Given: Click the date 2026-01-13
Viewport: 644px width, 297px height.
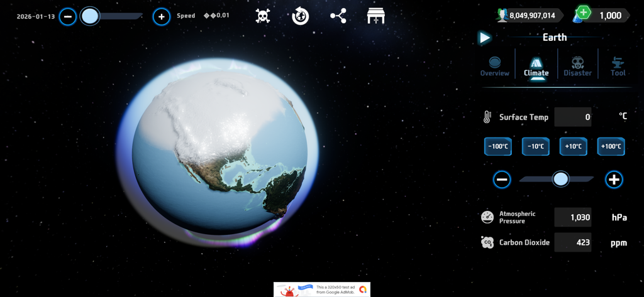Looking at the screenshot, I should (36, 17).
